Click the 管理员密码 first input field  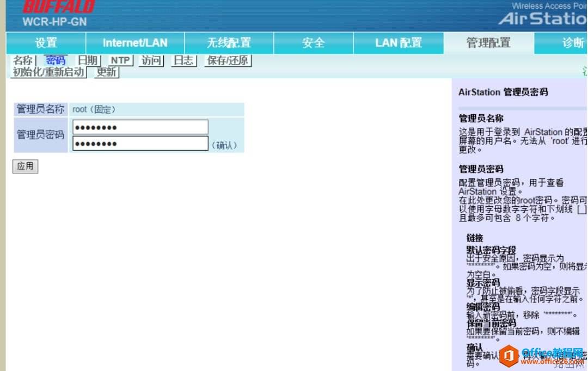pos(140,127)
